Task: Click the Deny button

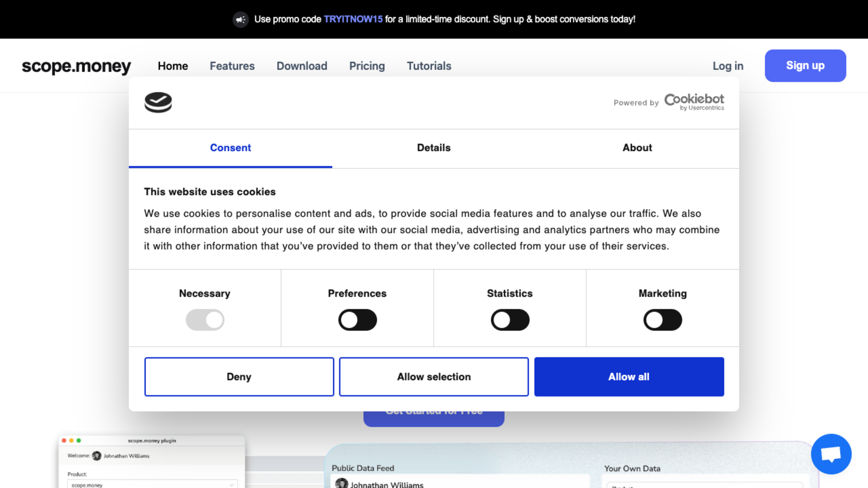Action: [239, 377]
